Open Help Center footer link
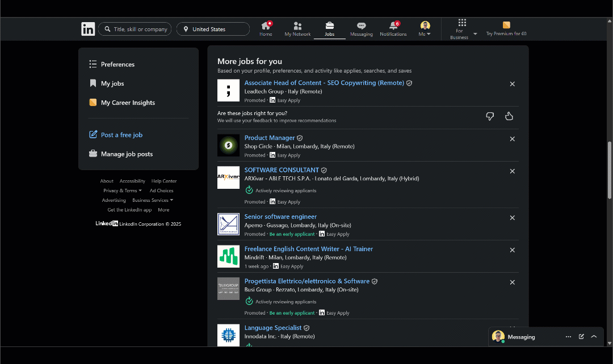Viewport: 613px width, 364px height. coord(164,181)
